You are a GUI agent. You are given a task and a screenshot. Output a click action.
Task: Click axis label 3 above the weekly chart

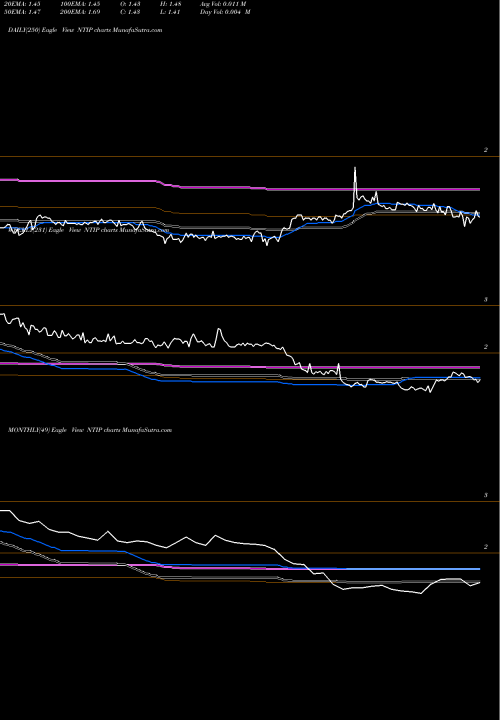(485, 299)
